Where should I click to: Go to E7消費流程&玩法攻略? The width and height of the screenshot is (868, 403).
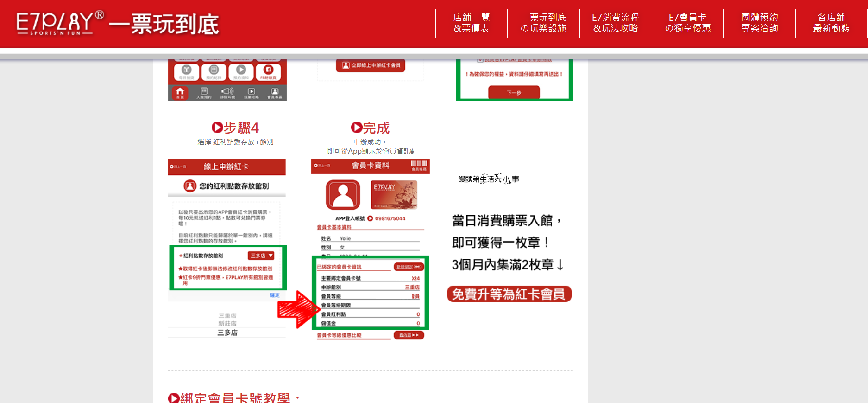point(616,23)
